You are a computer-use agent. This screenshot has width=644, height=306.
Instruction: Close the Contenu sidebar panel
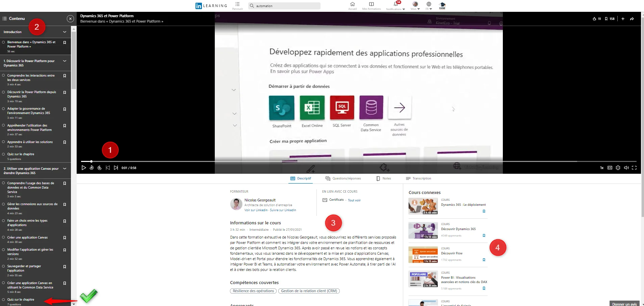[x=70, y=19]
